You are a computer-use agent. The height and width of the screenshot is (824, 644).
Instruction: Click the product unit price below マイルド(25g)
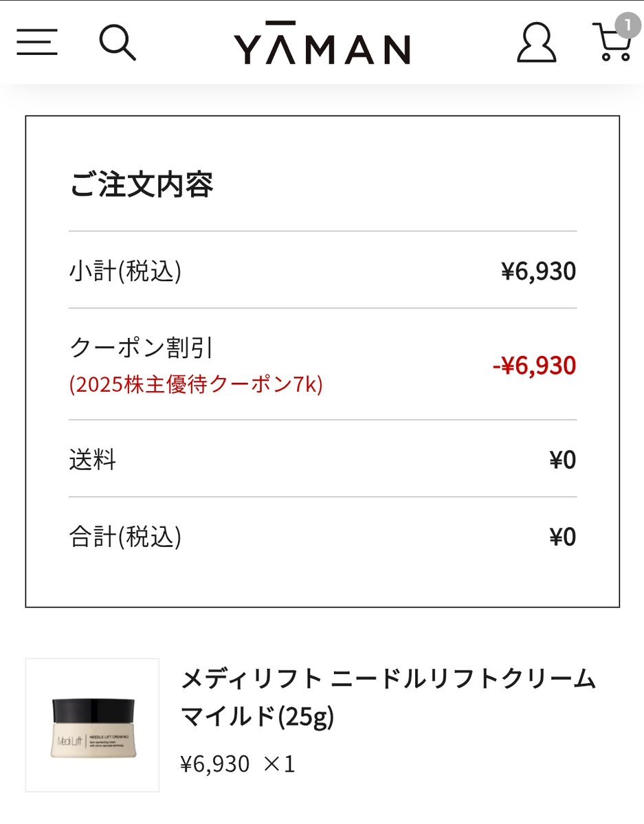(x=214, y=764)
